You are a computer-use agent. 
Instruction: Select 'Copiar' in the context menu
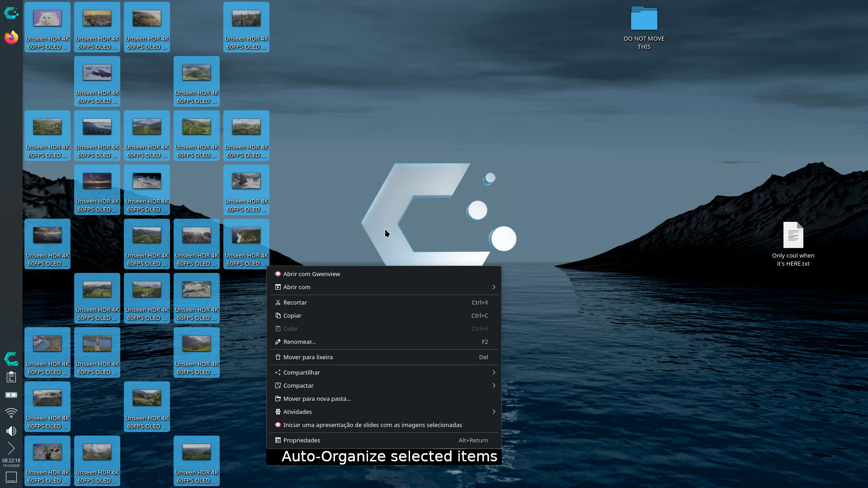292,315
